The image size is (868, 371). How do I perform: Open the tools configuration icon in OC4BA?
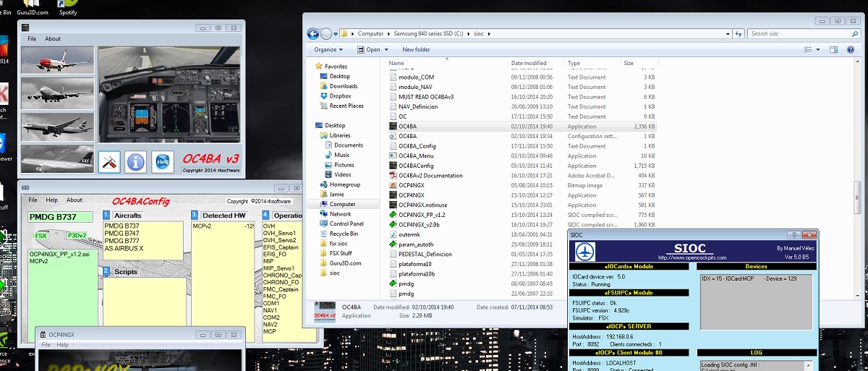coord(109,161)
